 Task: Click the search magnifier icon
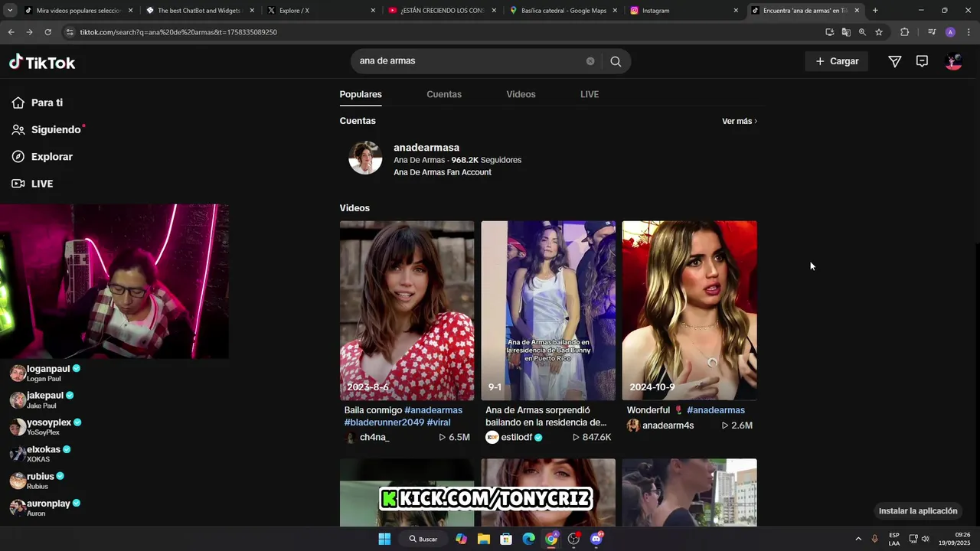tap(616, 61)
